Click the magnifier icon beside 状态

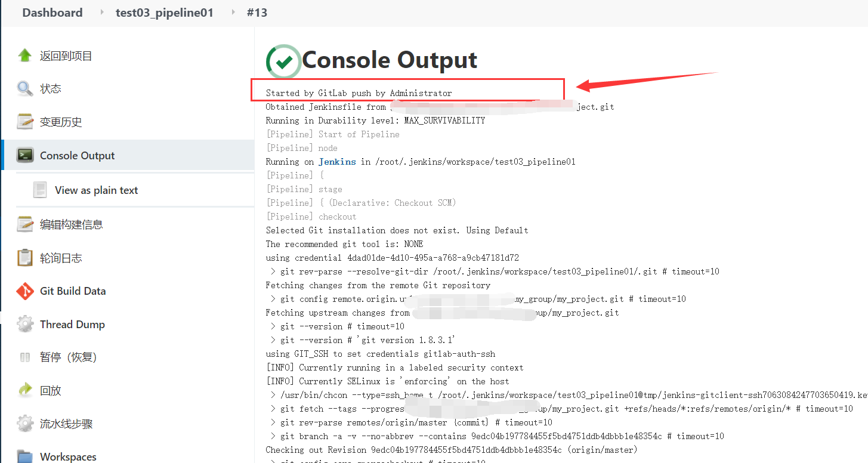24,89
